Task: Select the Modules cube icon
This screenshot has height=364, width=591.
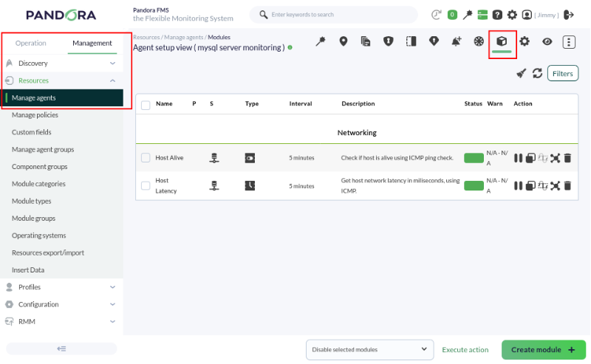Action: coord(502,41)
